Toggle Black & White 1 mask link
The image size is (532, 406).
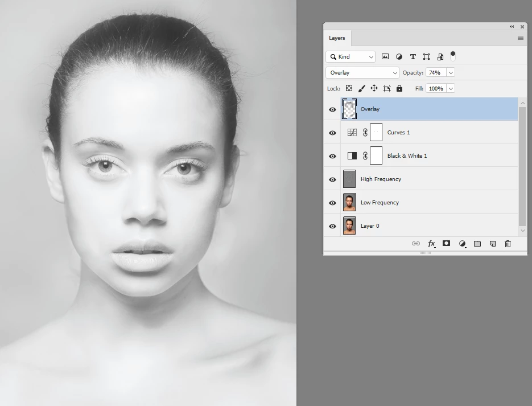click(x=365, y=156)
